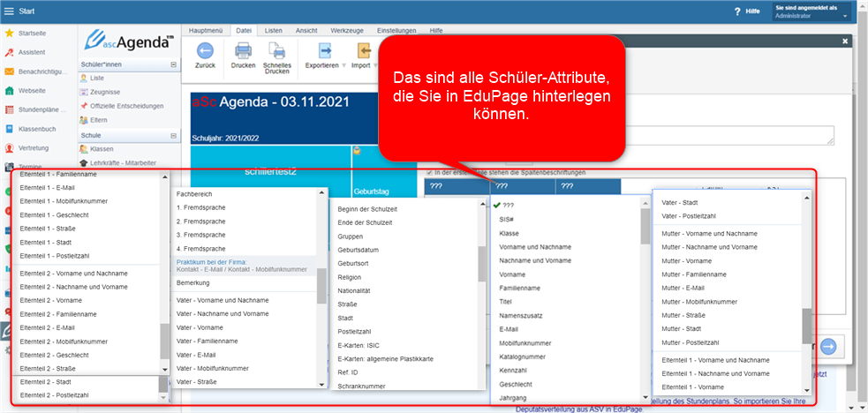
Task: Click the ascAgenda logo
Action: (x=128, y=41)
